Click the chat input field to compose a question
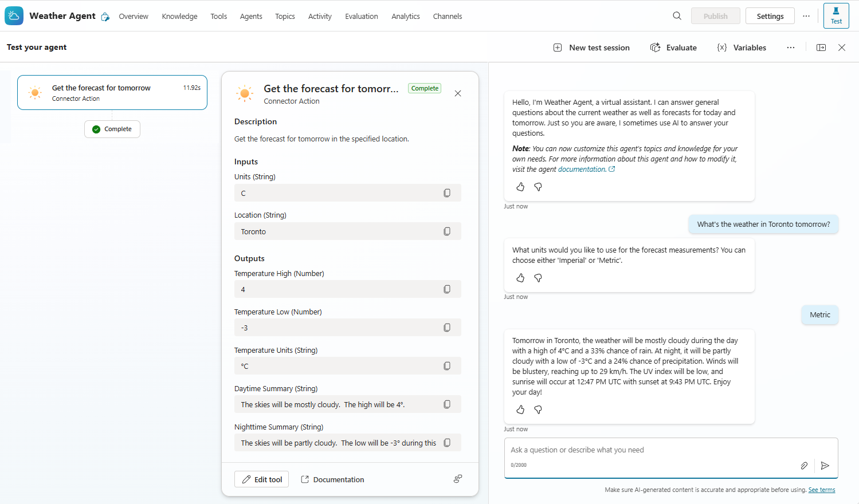 click(x=630, y=450)
